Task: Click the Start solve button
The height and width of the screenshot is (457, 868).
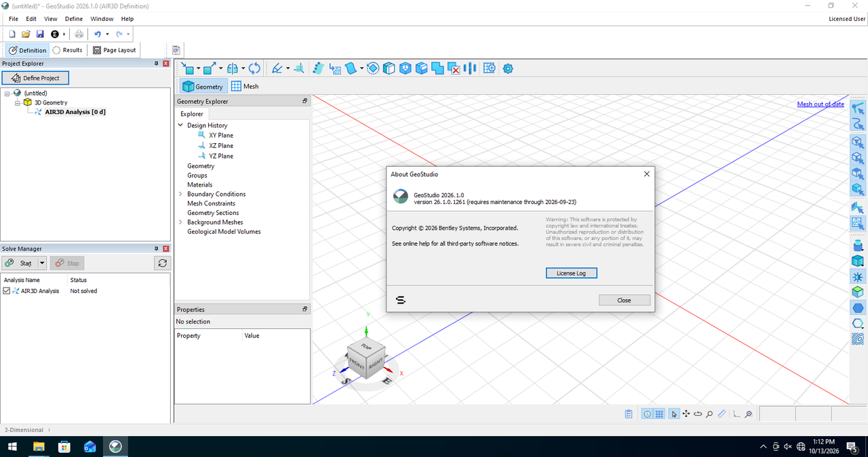Action: (20, 263)
